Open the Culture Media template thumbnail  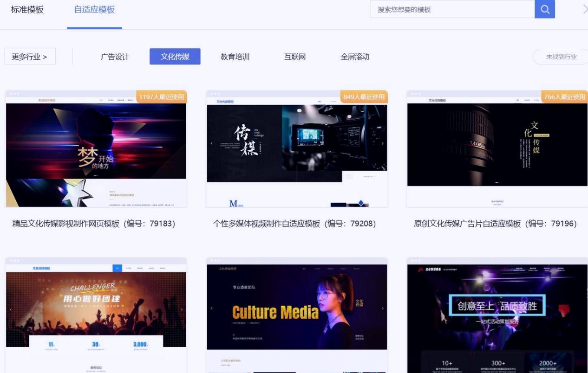point(297,315)
